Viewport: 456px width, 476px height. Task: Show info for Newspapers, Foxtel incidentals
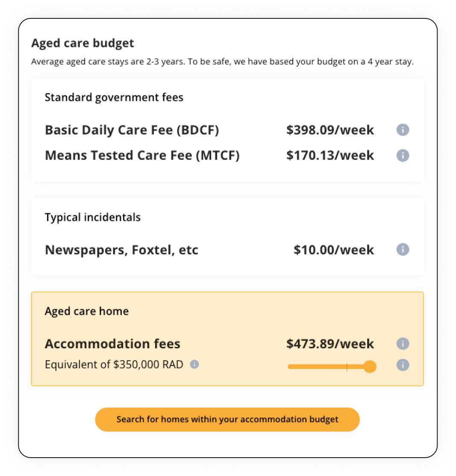click(403, 250)
